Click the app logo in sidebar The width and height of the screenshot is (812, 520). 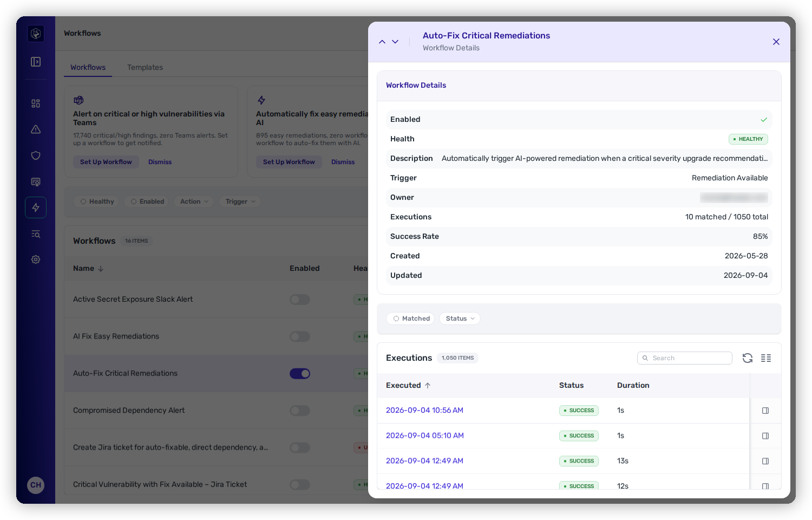tap(36, 34)
